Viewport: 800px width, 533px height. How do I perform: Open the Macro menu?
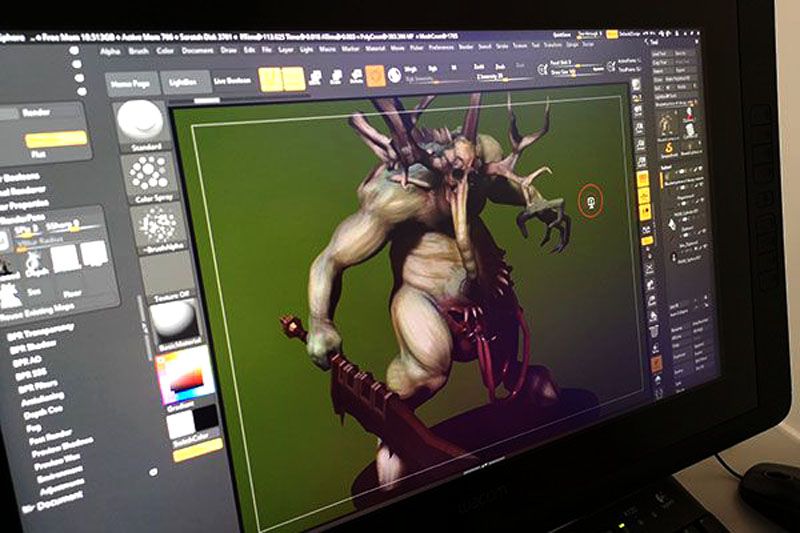(328, 48)
